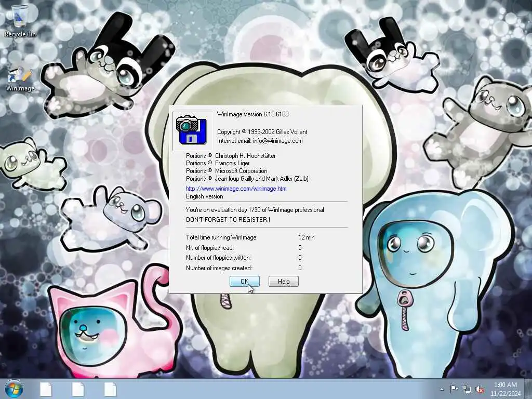Click 'Copyright © 1993-2002 Gilles Vollant' text

pyautogui.click(x=262, y=132)
